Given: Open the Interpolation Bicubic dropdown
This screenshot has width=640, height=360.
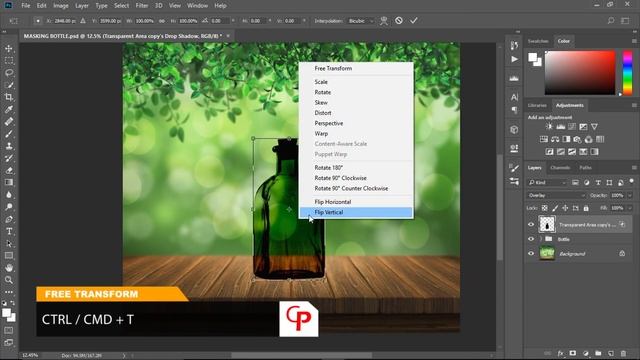Looking at the screenshot, I should pyautogui.click(x=361, y=21).
